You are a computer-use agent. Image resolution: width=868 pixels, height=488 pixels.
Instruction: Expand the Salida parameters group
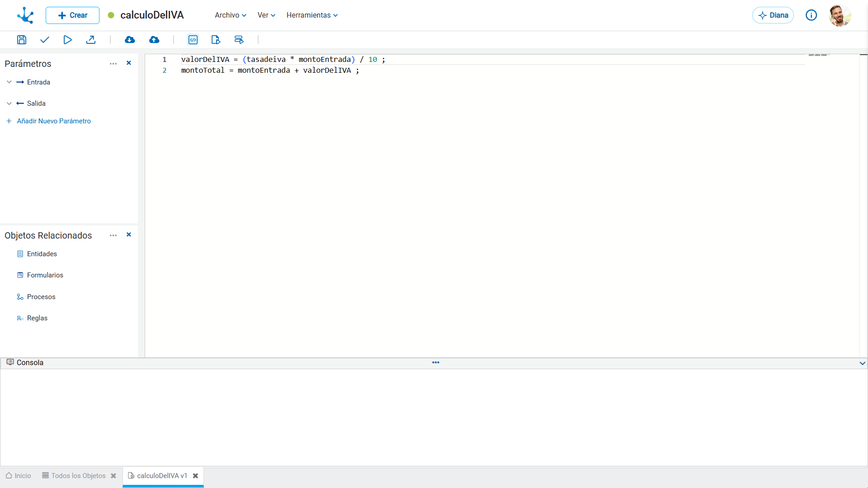(x=9, y=103)
